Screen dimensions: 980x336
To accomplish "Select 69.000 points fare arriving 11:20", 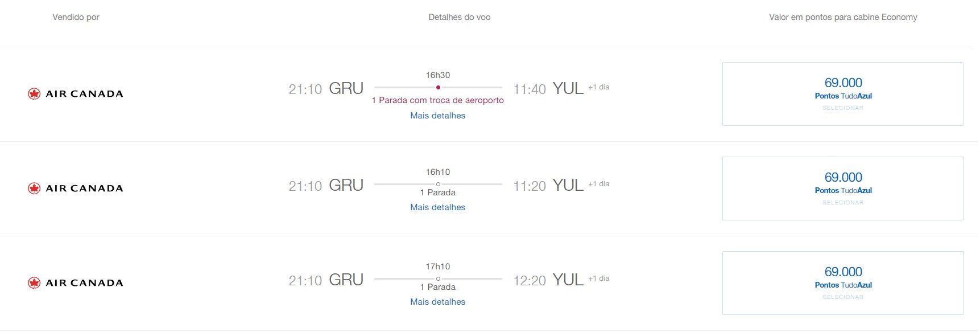I will click(x=843, y=189).
